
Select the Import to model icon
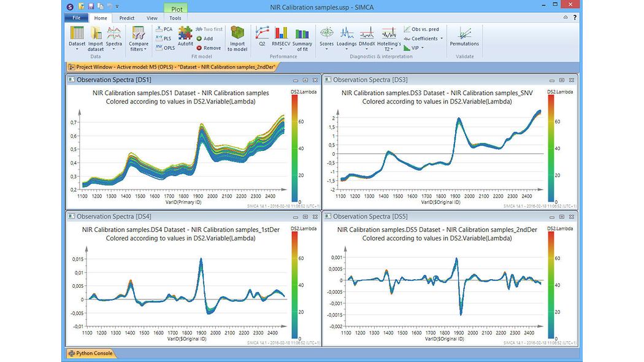tap(237, 37)
